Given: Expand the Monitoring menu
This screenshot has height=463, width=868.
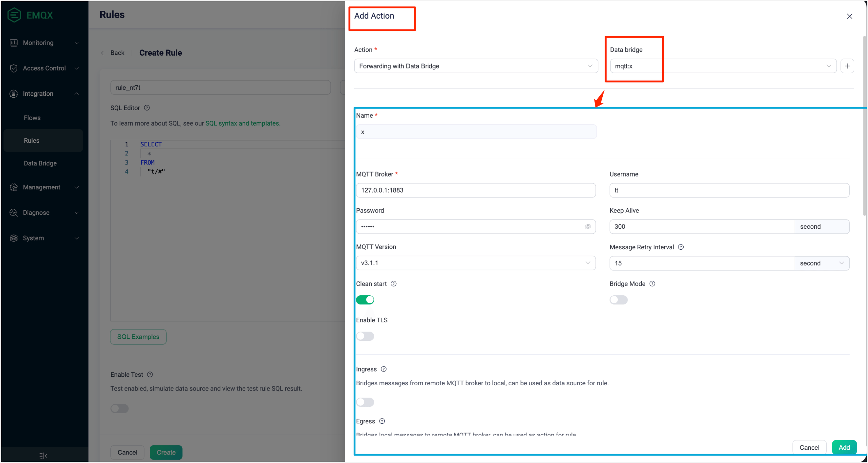Looking at the screenshot, I should (44, 43).
